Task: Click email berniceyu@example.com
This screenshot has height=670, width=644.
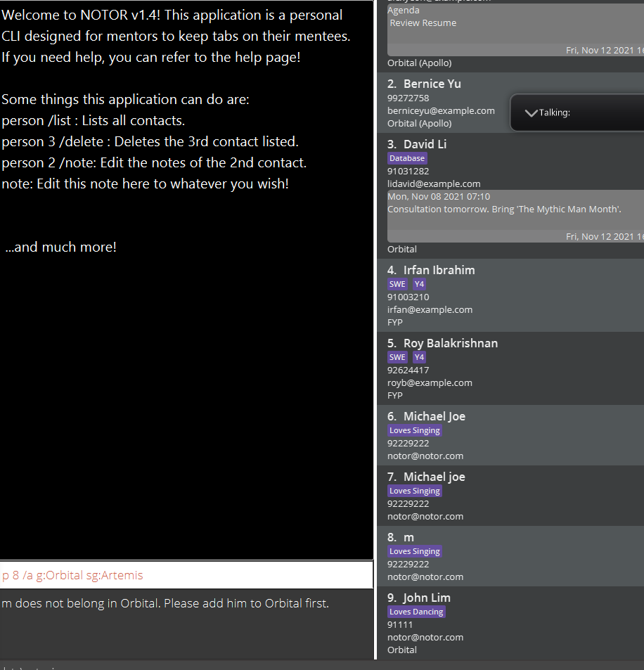Action: [x=441, y=110]
